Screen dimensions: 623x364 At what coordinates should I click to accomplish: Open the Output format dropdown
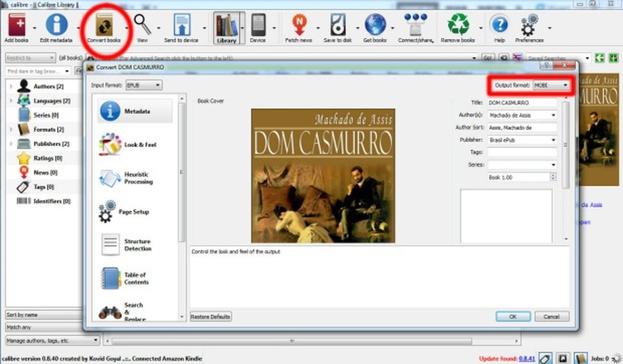coord(551,85)
